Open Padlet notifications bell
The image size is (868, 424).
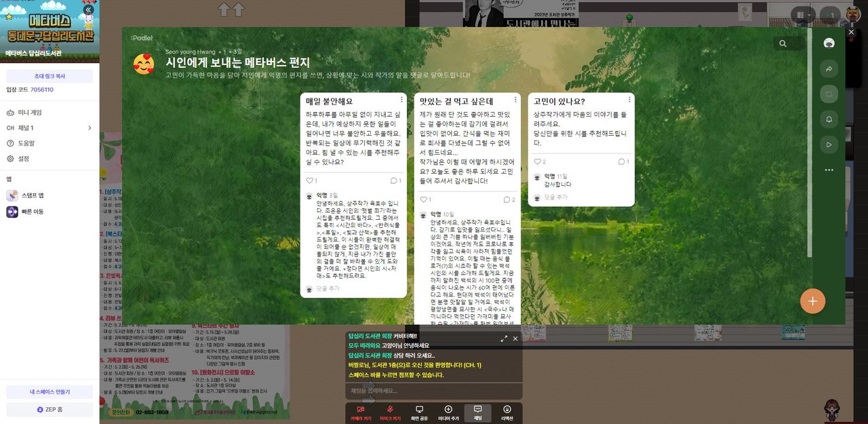click(x=828, y=119)
